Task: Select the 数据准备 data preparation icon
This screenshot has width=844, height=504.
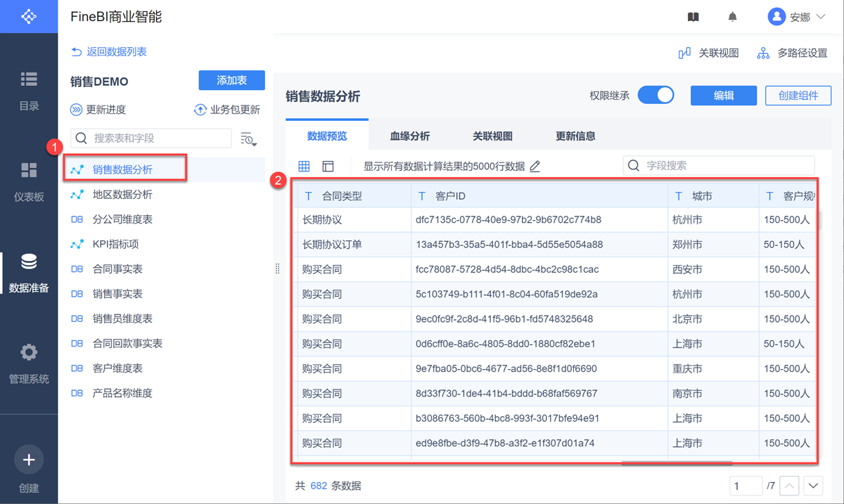Action: 29,261
